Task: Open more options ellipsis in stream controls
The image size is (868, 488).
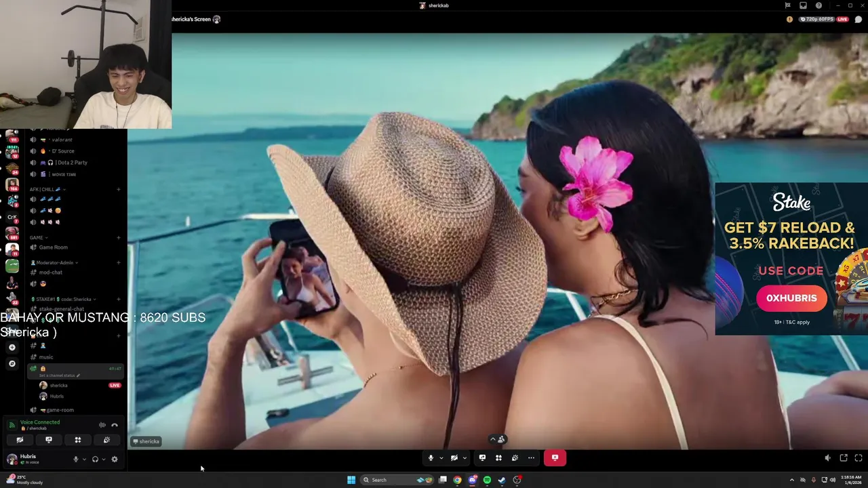Action: (x=531, y=457)
